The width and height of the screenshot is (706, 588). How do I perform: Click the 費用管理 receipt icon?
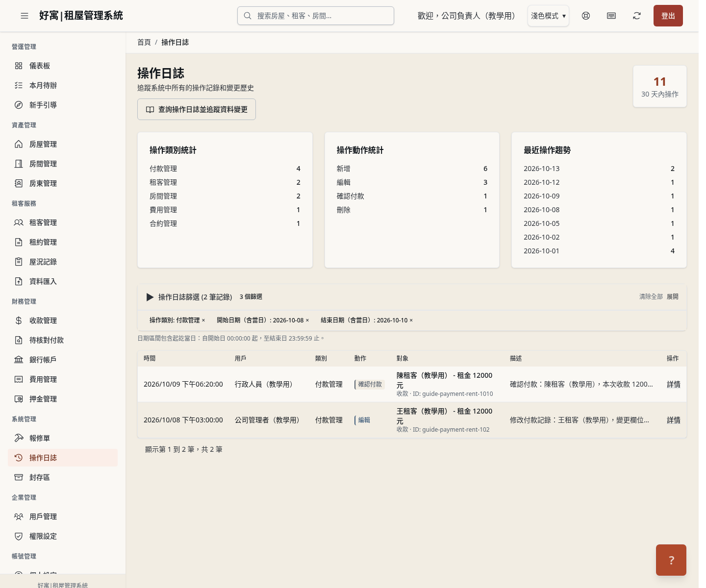click(x=19, y=379)
